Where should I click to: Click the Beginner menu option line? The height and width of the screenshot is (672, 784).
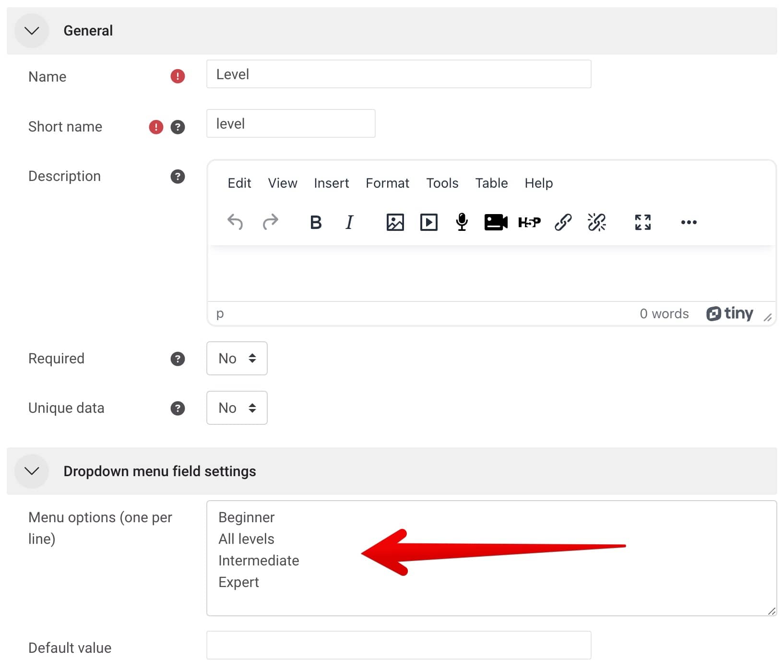(x=247, y=517)
